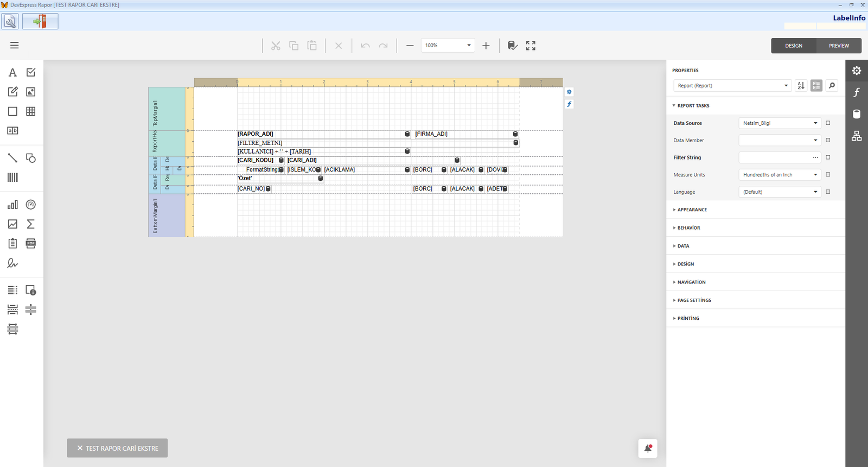Viewport: 868px width, 467px height.
Task: Click the Data Source property marker square
Action: [x=828, y=123]
